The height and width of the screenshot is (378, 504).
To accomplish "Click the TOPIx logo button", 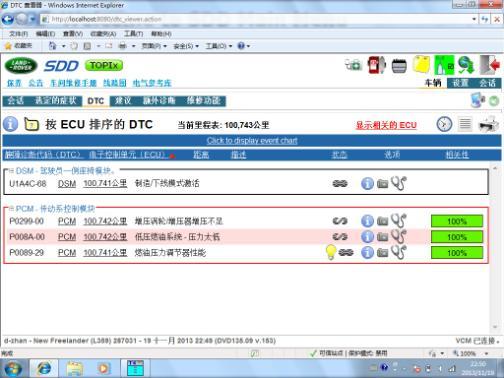I will click(104, 65).
